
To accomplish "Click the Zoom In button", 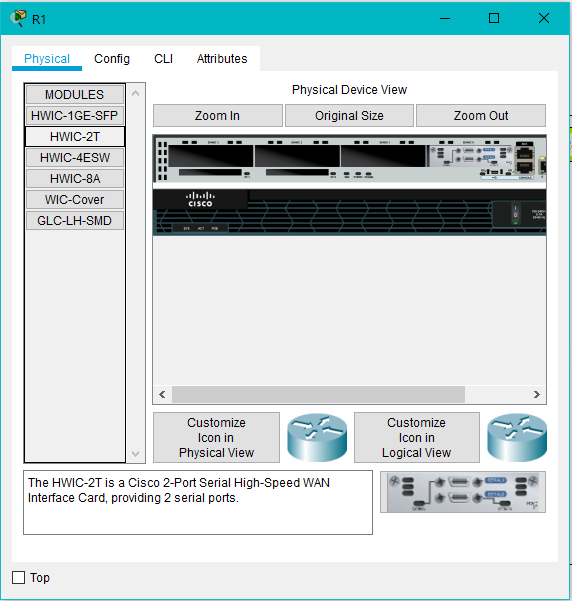I will click(x=217, y=115).
